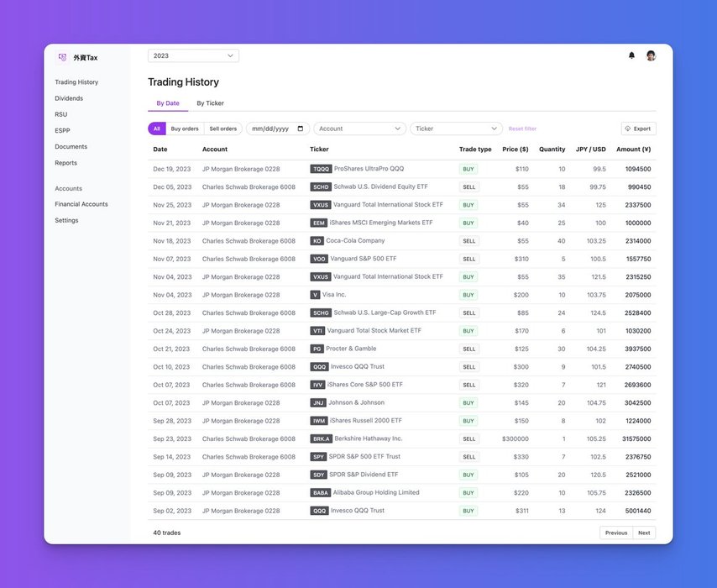Viewport: 717px width, 588px height.
Task: Open the Ticker filter dropdown
Action: tap(456, 129)
